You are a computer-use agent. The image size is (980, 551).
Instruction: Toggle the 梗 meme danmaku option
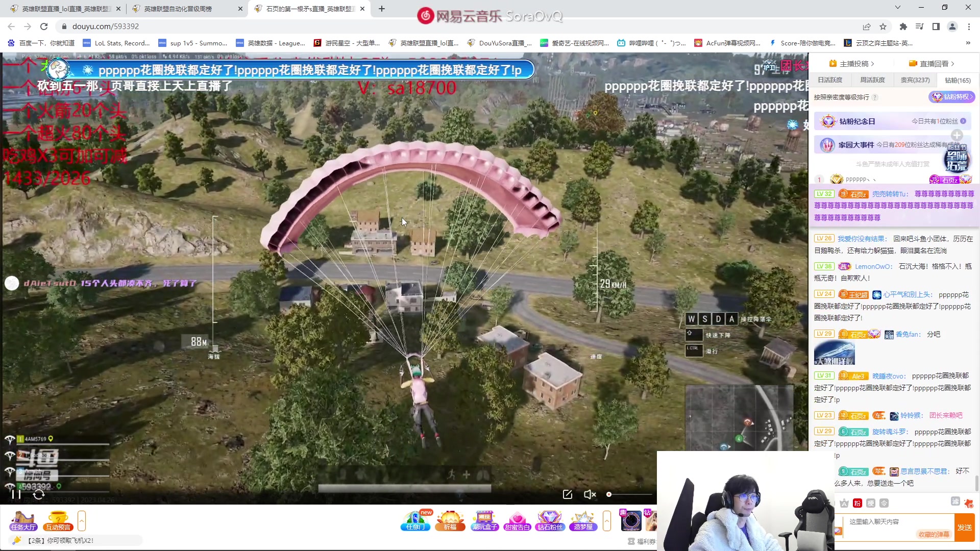[871, 504]
